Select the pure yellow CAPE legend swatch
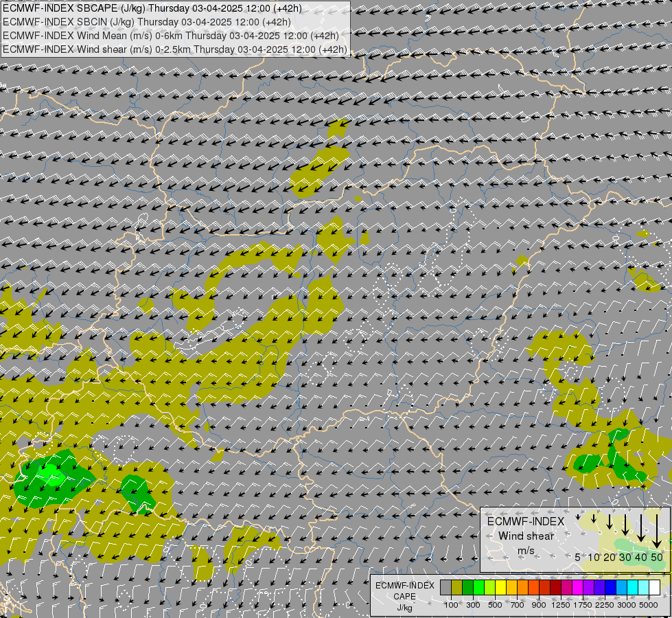This screenshot has width=672, height=618. click(500, 588)
